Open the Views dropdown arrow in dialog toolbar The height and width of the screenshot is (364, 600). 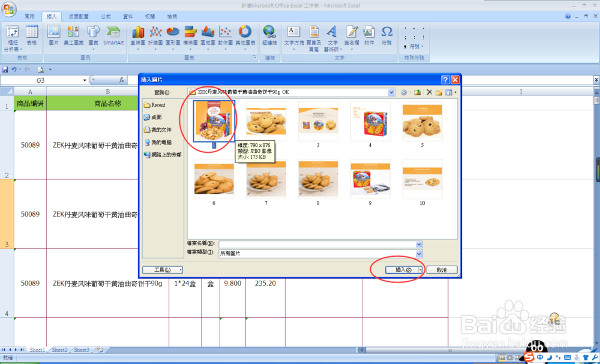click(x=455, y=92)
